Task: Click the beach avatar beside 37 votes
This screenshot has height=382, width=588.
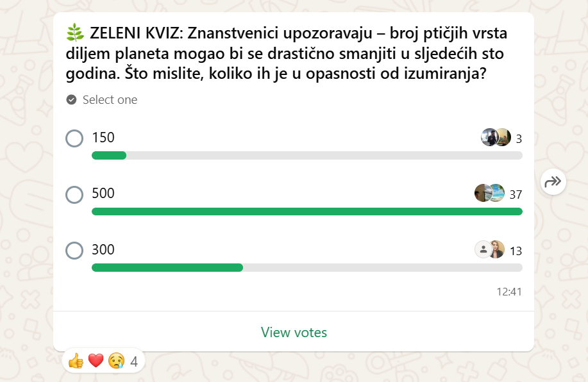Action: [497, 193]
